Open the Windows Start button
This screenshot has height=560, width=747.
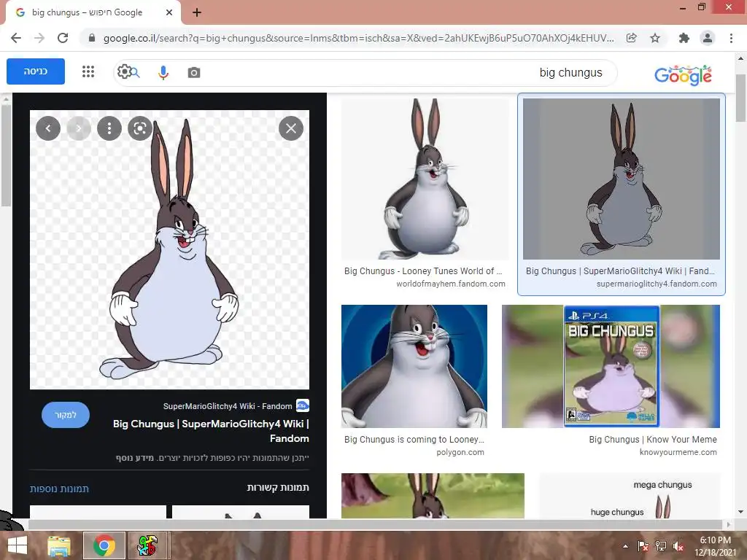coord(18,545)
